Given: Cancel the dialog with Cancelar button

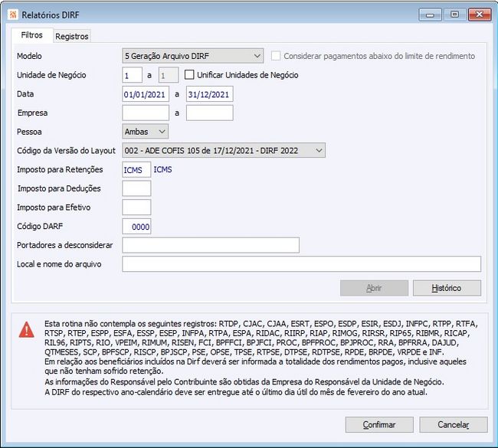Looking at the screenshot, I should pyautogui.click(x=454, y=424).
